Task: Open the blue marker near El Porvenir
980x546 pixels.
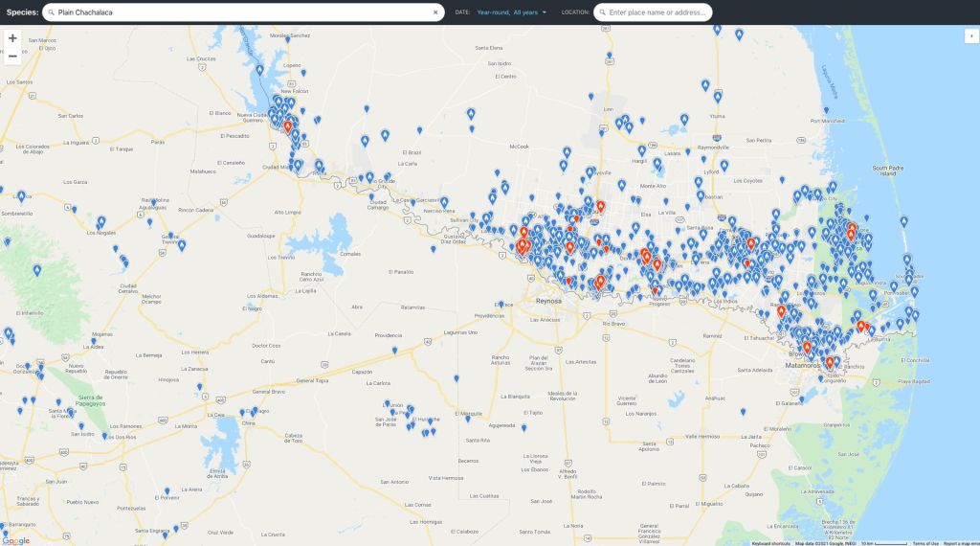Action: [x=167, y=490]
